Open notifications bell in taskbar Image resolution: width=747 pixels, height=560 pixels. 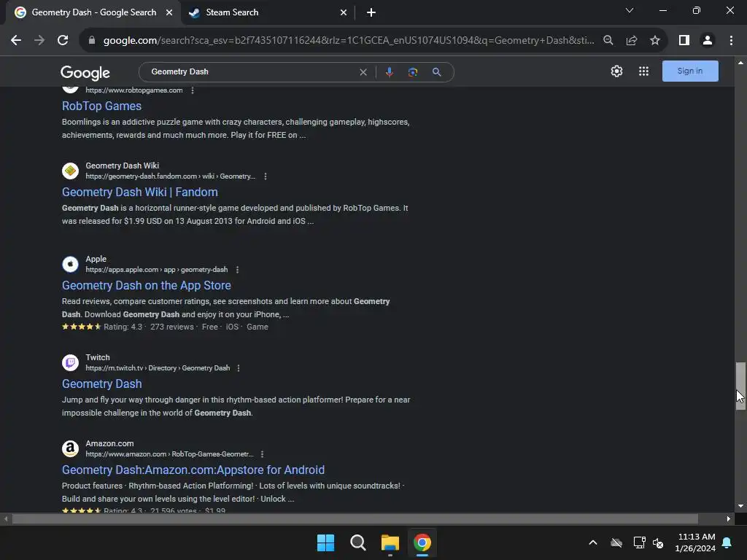[x=727, y=542]
